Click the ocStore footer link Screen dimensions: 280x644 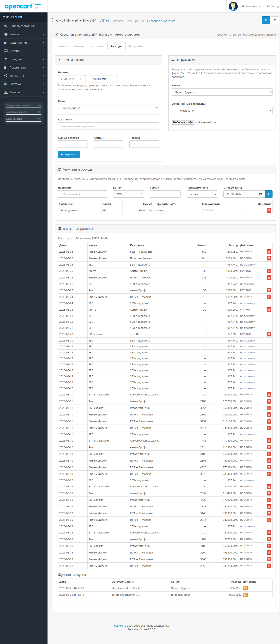(x=119, y=626)
